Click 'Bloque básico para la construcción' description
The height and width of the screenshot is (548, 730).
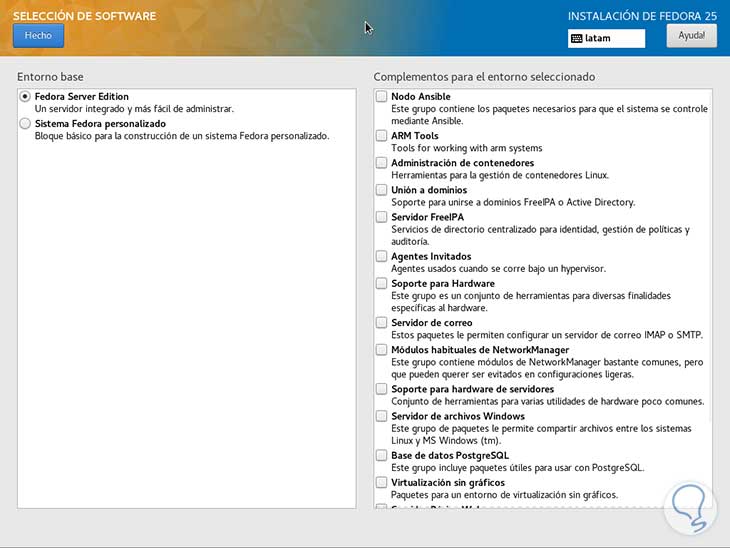pos(182,135)
